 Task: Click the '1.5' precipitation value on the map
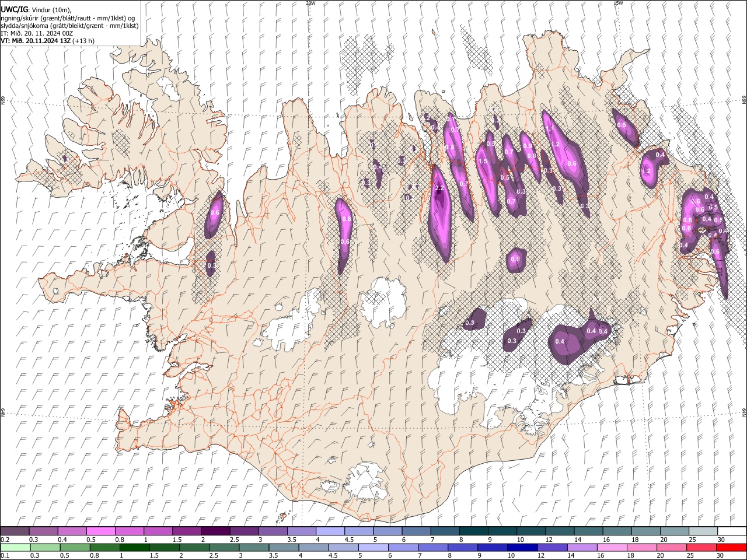click(x=483, y=162)
